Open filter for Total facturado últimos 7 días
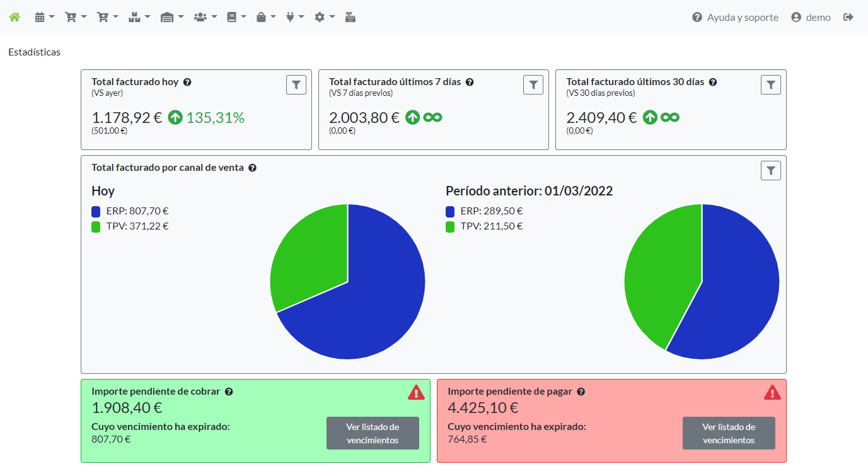868x476 pixels. [x=533, y=84]
